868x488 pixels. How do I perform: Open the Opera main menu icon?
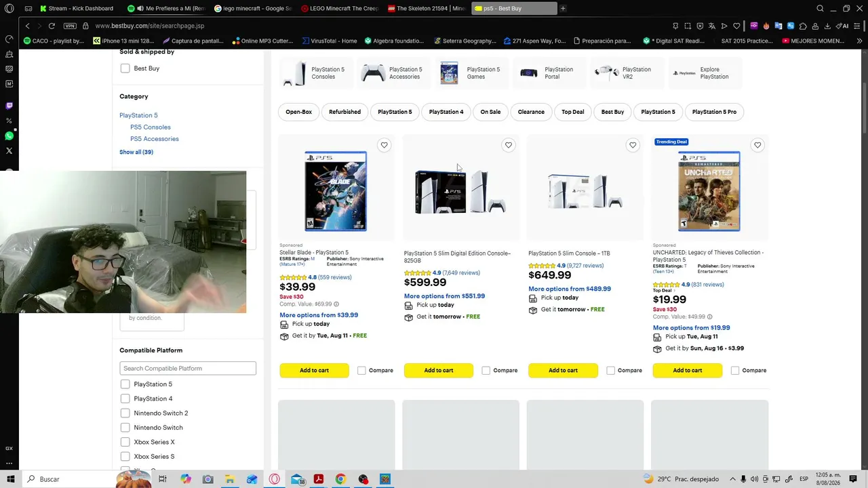click(x=9, y=8)
